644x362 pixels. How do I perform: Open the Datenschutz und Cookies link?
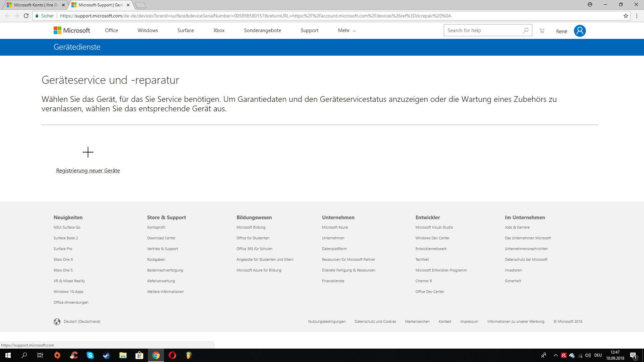375,321
